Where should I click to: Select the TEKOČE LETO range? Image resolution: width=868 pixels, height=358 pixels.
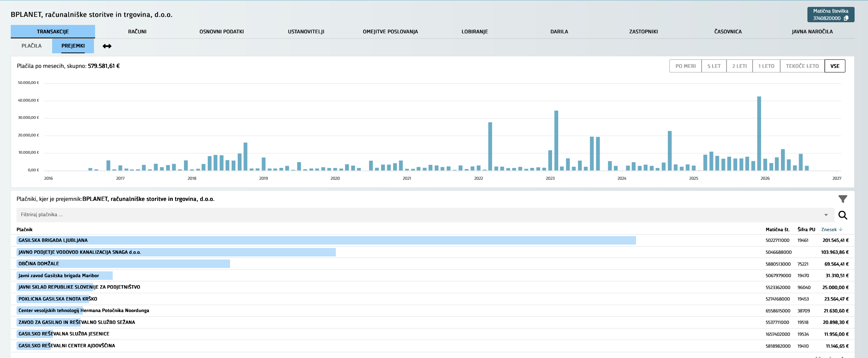click(x=802, y=66)
